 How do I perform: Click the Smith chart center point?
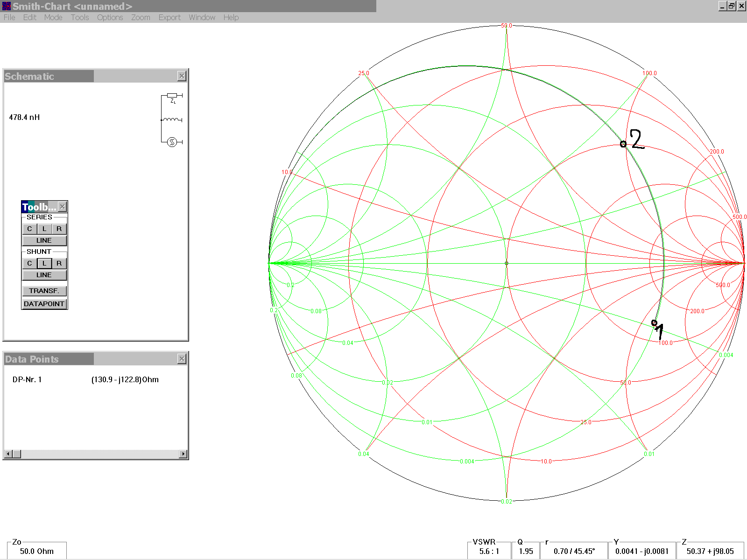point(507,263)
